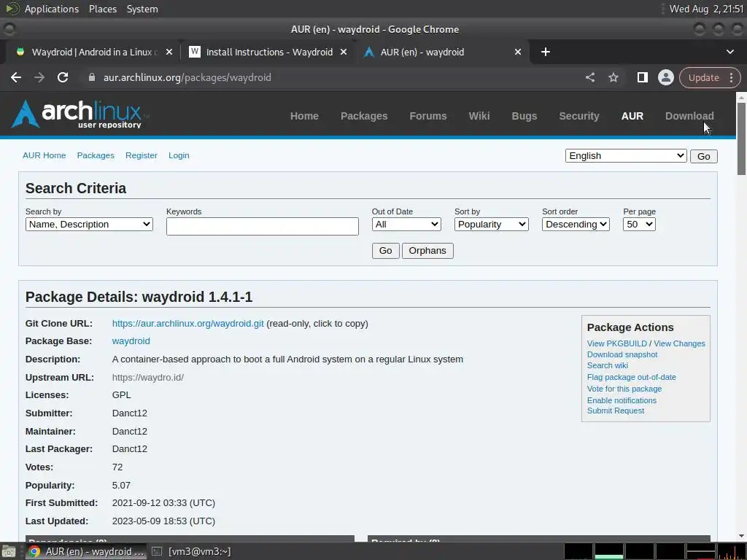This screenshot has width=747, height=560.
Task: Open the Login link
Action: [x=179, y=155]
